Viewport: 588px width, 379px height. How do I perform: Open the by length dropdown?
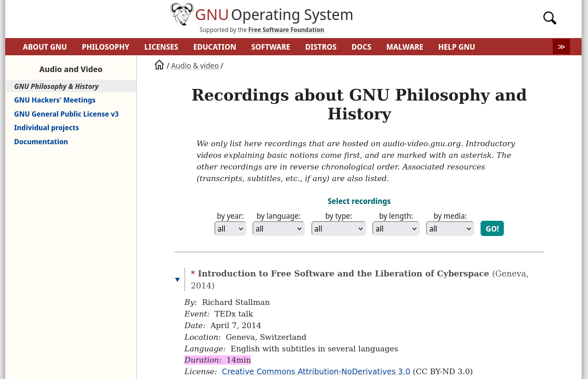396,229
